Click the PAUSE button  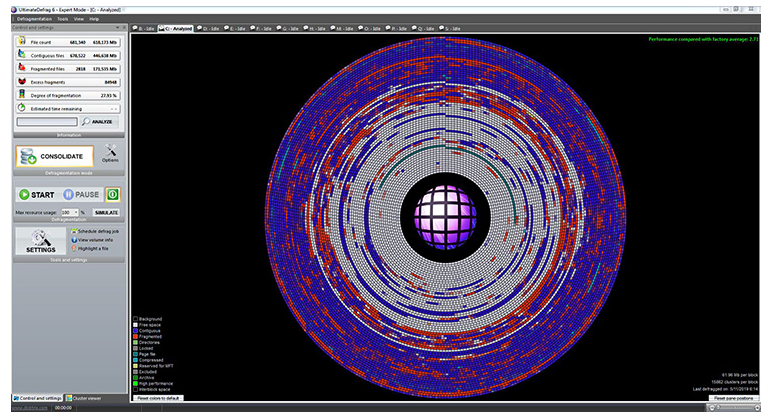80,195
